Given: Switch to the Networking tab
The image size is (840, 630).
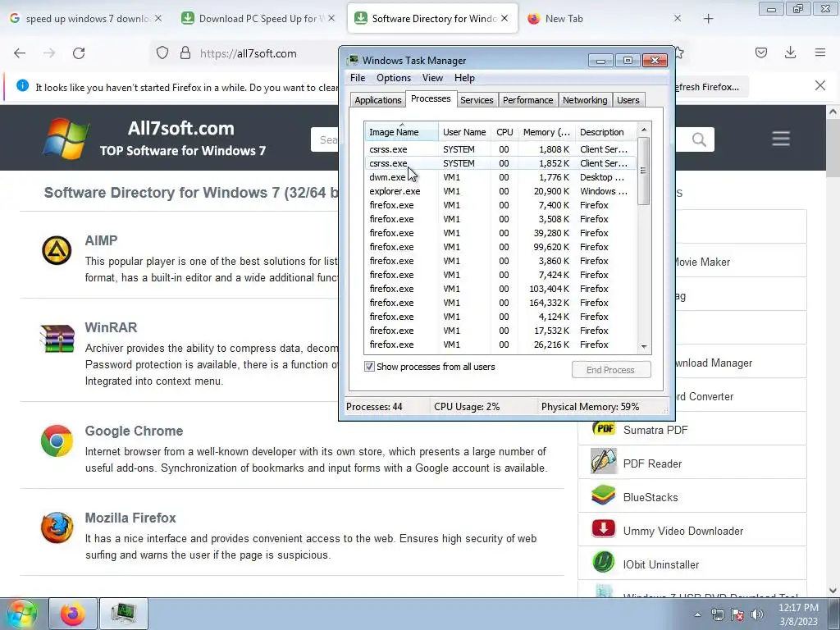Looking at the screenshot, I should tap(585, 100).
